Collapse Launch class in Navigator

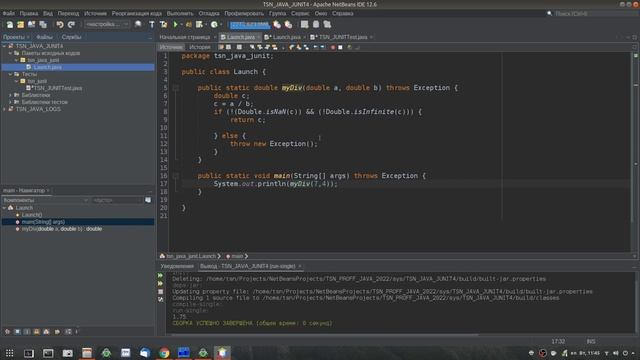click(x=4, y=208)
